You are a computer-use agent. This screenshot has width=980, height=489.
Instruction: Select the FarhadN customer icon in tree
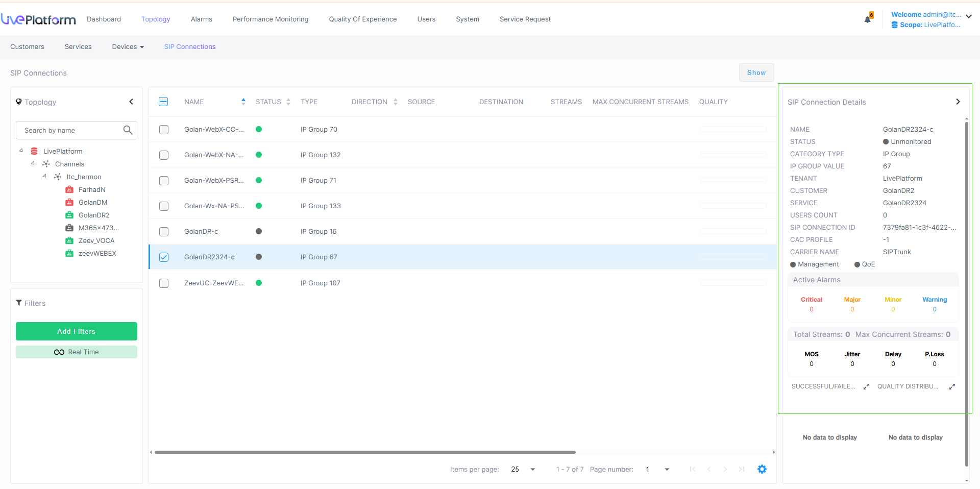click(69, 190)
